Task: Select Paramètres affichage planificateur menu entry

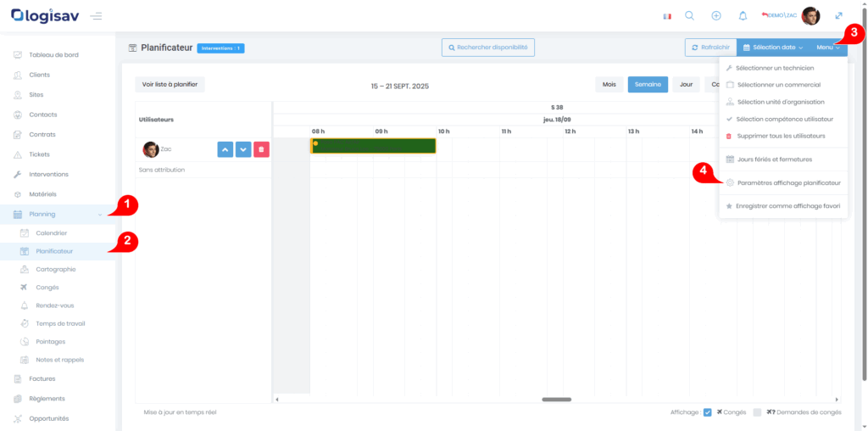Action: point(788,182)
